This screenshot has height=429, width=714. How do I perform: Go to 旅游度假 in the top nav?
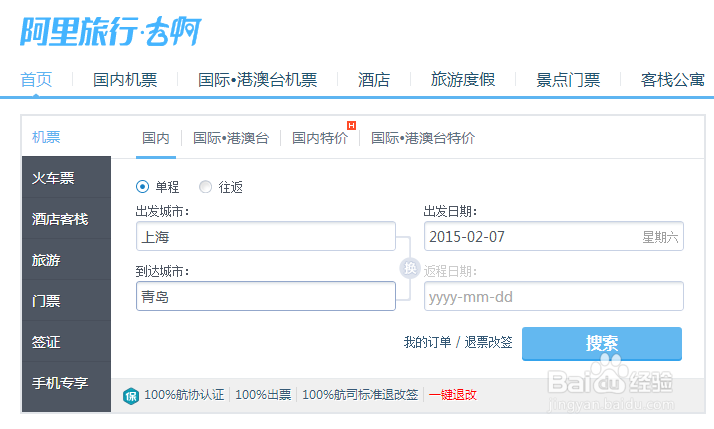click(x=463, y=80)
